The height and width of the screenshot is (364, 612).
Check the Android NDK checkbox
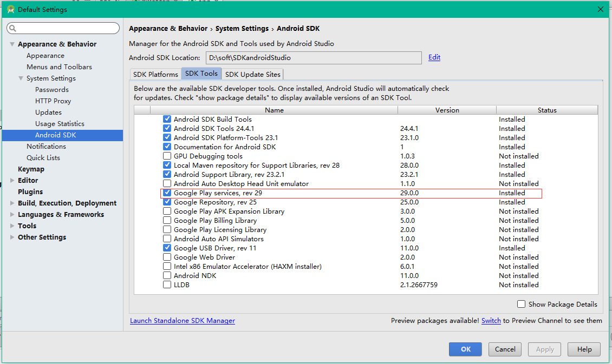coord(167,276)
